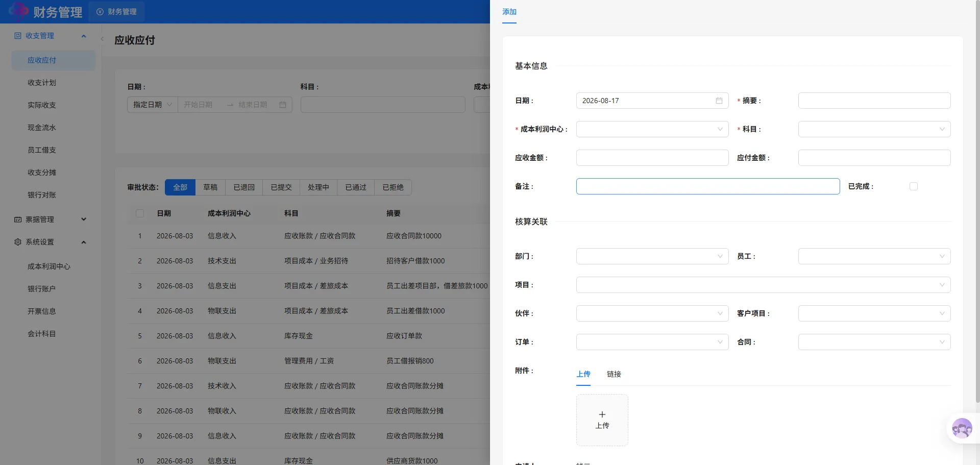This screenshot has height=465, width=980.
Task: Click the 摘要 input field
Action: (874, 101)
